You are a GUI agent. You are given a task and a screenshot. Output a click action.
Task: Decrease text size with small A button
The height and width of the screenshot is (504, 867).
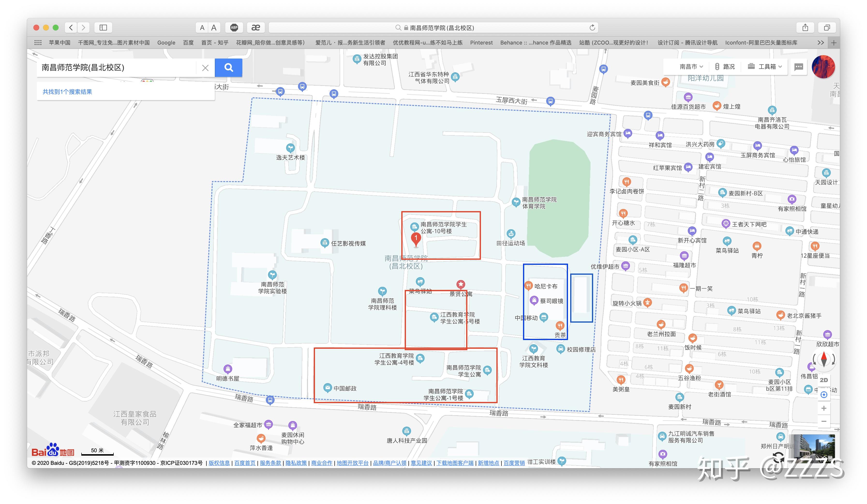click(x=202, y=28)
